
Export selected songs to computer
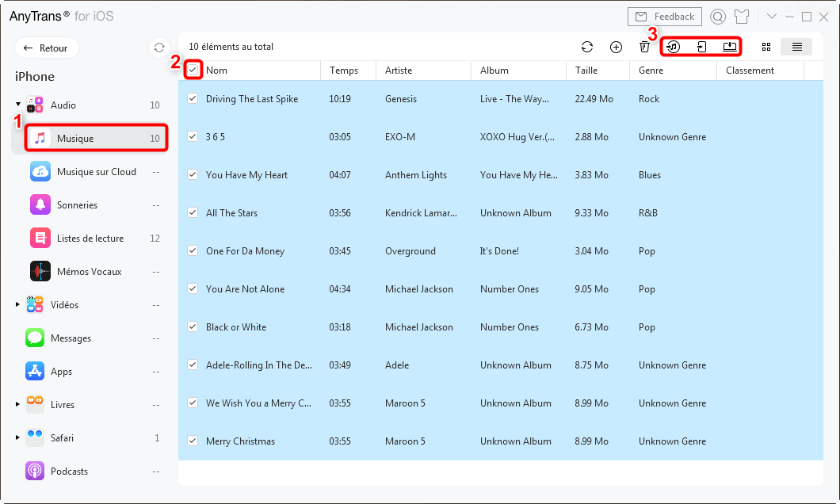730,47
